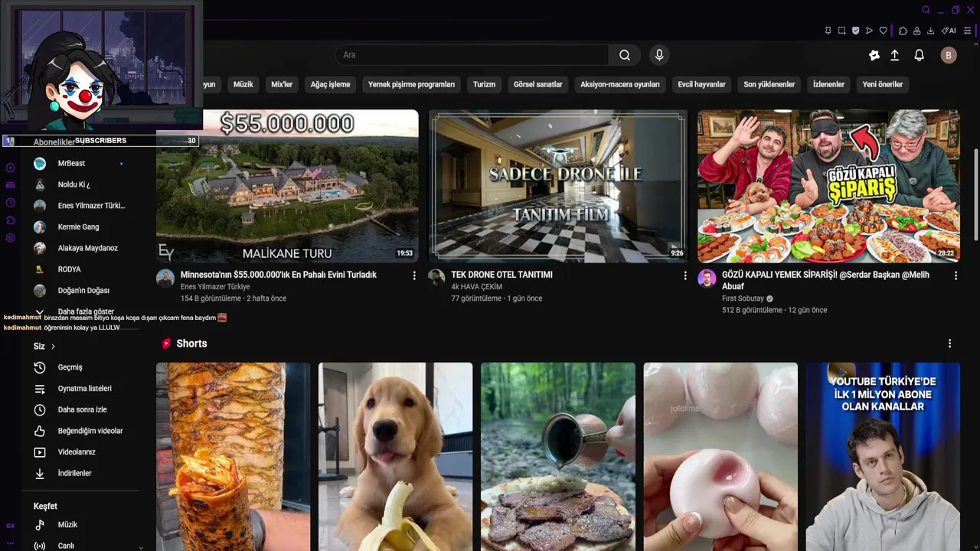Select the Evcil hayvanlar chip
Viewport: 980px width, 551px height.
[701, 84]
